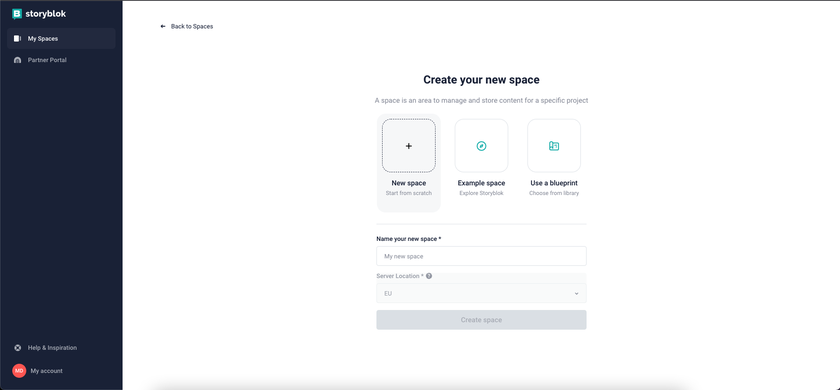This screenshot has height=390, width=840.
Task: Click the Server Location help question mark
Action: coord(429,276)
